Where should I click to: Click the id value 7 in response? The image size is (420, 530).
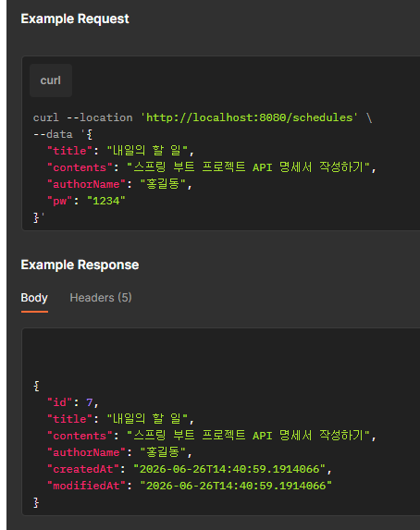[90, 402]
